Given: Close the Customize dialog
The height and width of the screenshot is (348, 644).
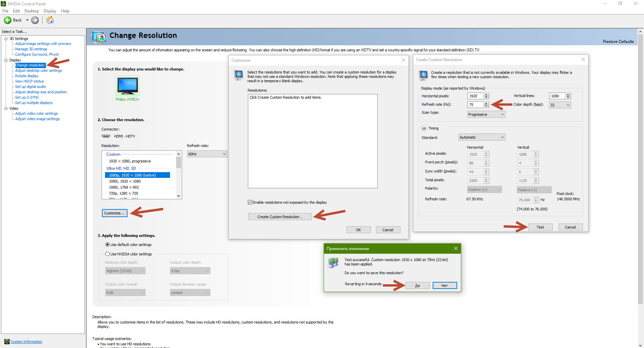Looking at the screenshot, I should click(x=404, y=60).
